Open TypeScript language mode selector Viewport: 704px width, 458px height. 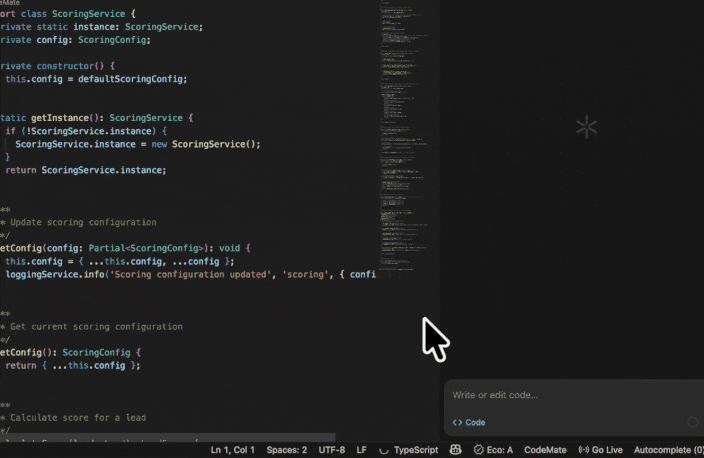click(416, 450)
